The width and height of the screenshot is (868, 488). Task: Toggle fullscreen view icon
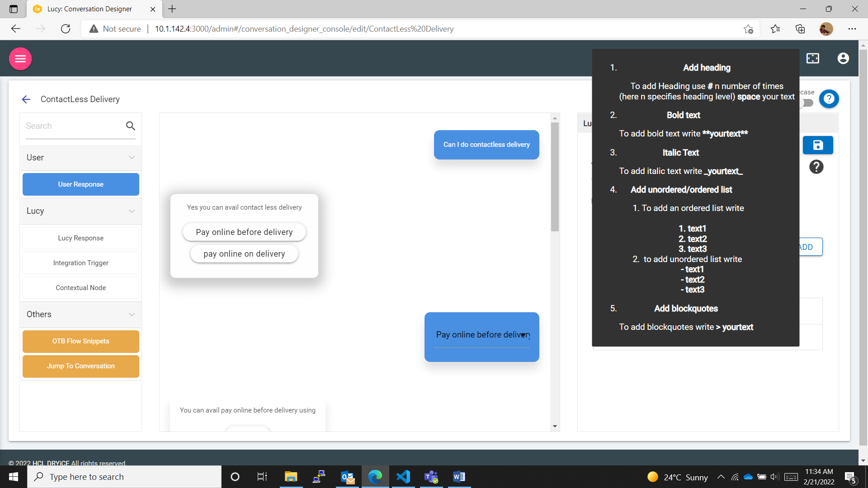point(812,58)
